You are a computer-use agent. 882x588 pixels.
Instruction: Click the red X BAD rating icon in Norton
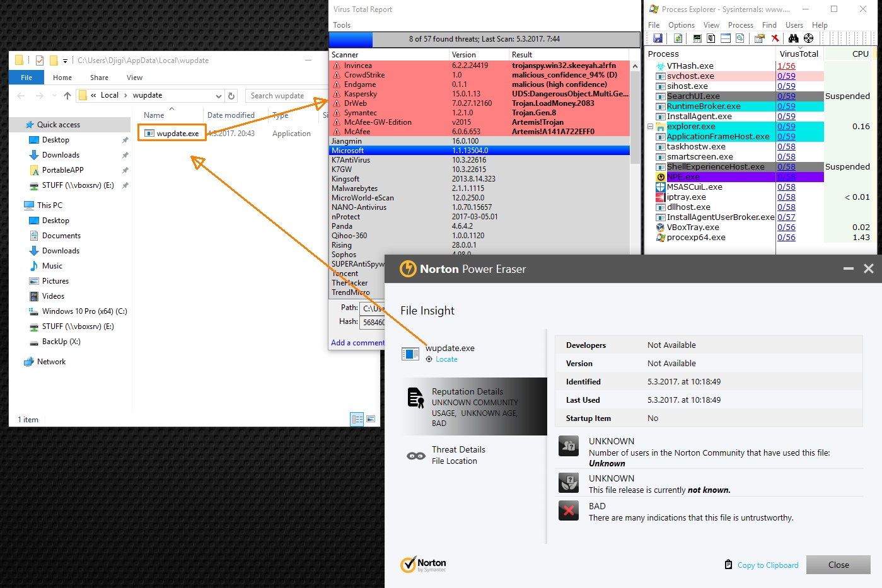coord(569,510)
